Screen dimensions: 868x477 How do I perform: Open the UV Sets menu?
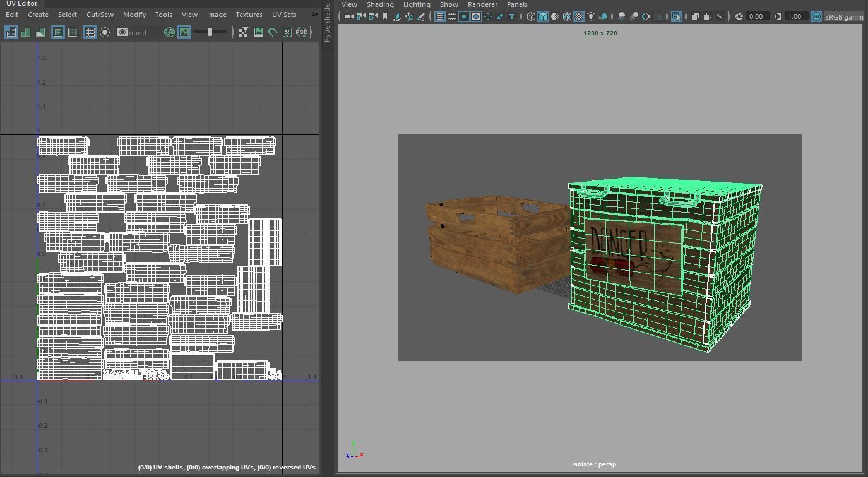tap(284, 15)
